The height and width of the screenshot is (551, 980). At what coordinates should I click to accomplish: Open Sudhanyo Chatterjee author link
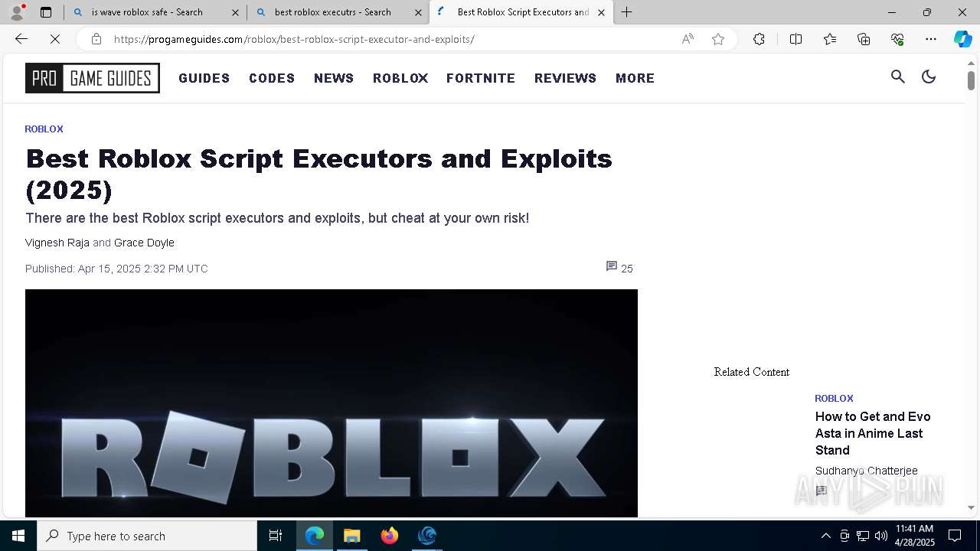click(x=866, y=471)
